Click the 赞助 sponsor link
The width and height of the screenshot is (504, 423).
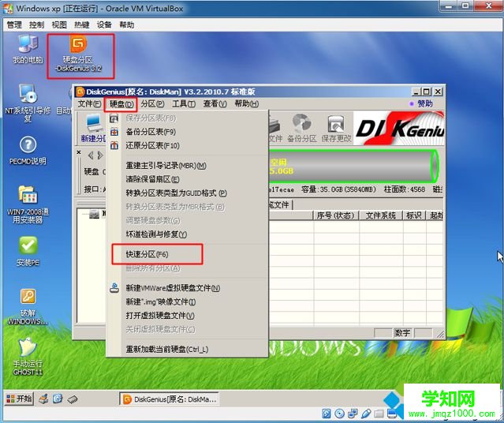[421, 103]
